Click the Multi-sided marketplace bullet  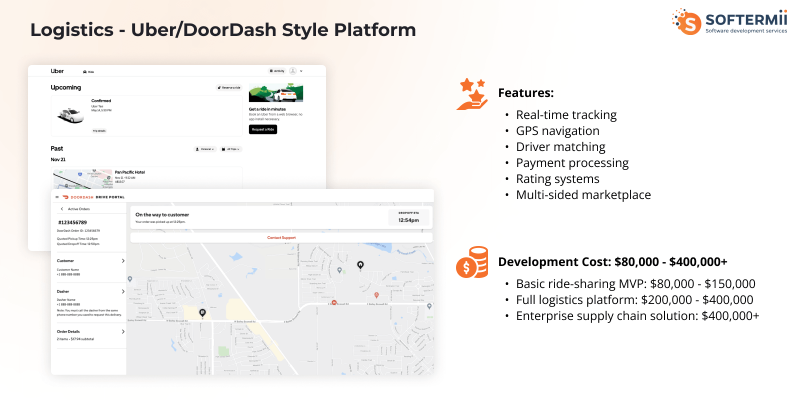click(583, 194)
